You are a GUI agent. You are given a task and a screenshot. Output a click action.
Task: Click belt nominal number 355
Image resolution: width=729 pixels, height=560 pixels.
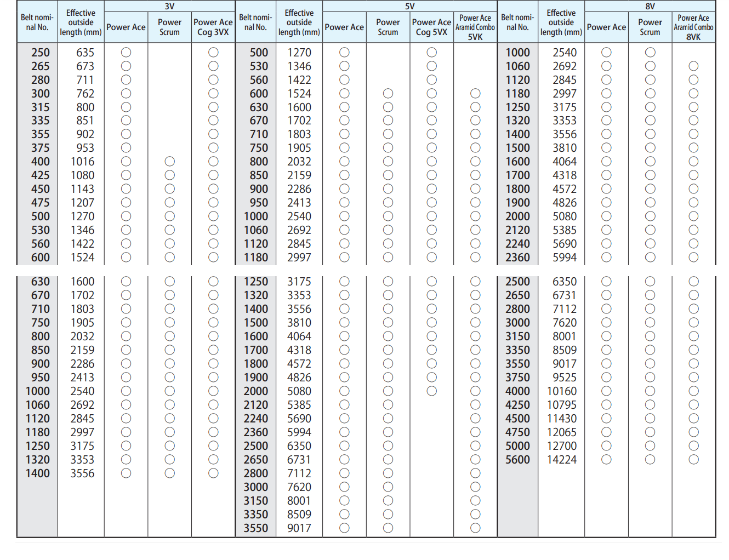pos(41,134)
